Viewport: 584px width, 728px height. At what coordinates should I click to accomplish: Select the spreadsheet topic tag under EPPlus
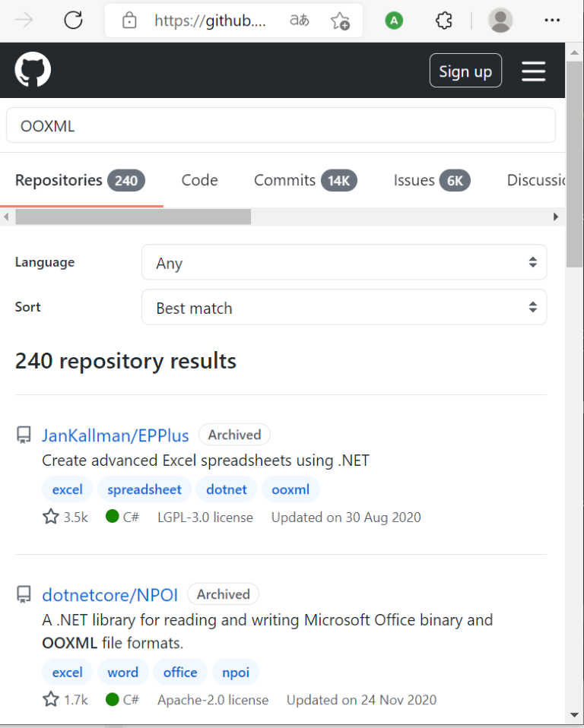point(144,489)
